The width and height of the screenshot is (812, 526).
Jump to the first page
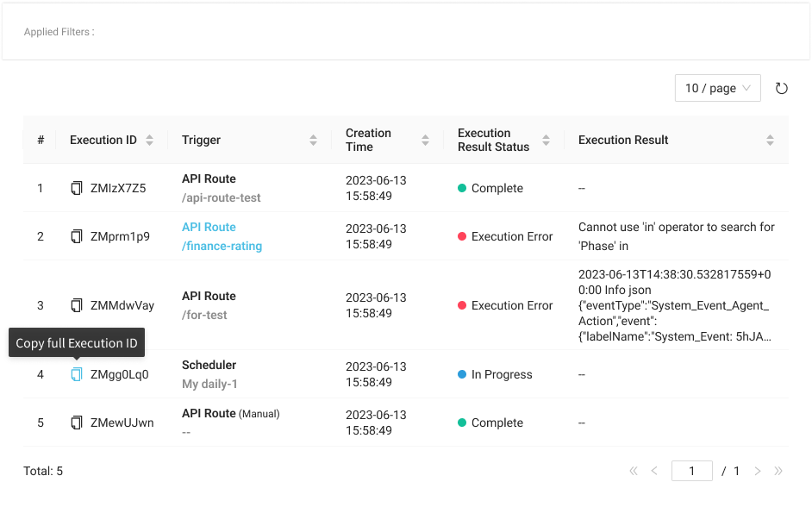pos(634,471)
